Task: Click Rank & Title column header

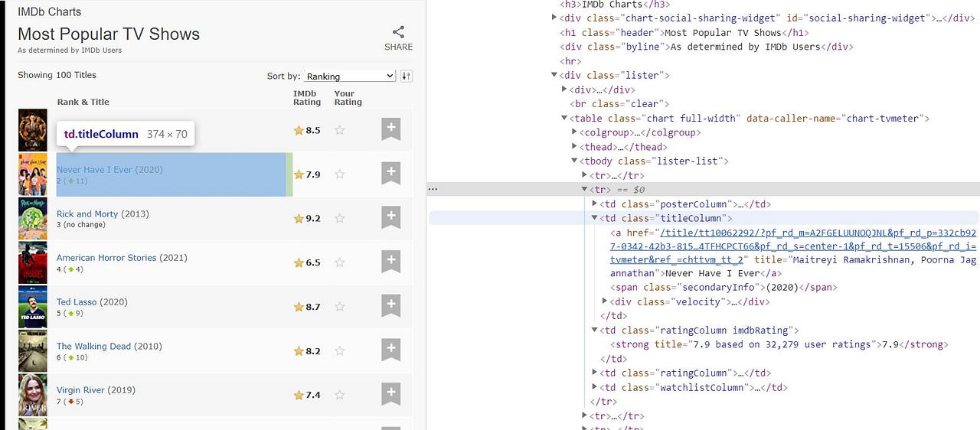Action: 83,102
